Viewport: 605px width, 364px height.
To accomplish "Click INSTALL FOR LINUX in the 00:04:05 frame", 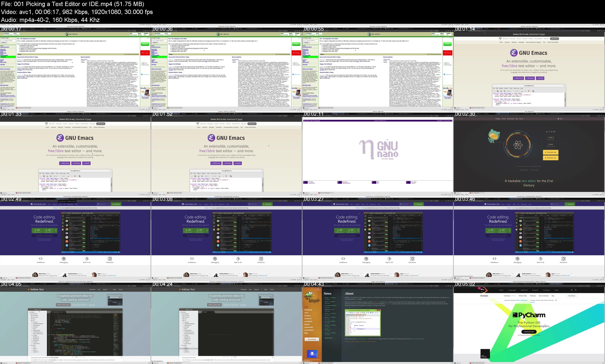I will coord(63,305).
